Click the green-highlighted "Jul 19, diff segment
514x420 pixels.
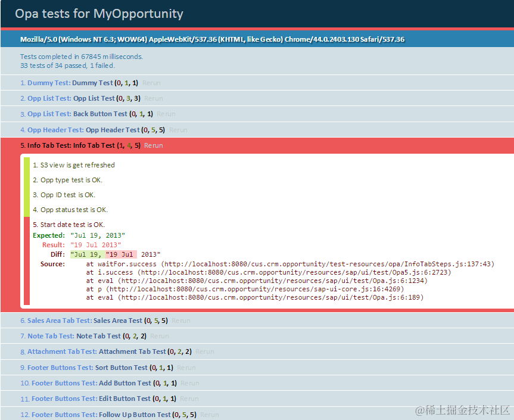click(x=88, y=254)
